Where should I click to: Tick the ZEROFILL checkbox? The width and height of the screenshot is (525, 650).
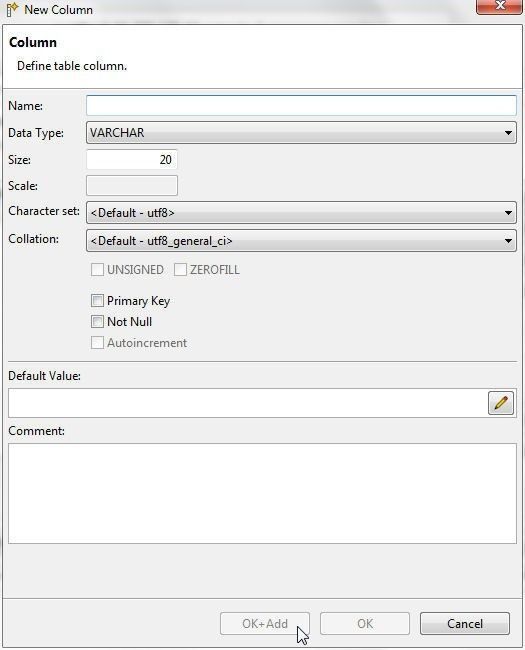pyautogui.click(x=180, y=270)
